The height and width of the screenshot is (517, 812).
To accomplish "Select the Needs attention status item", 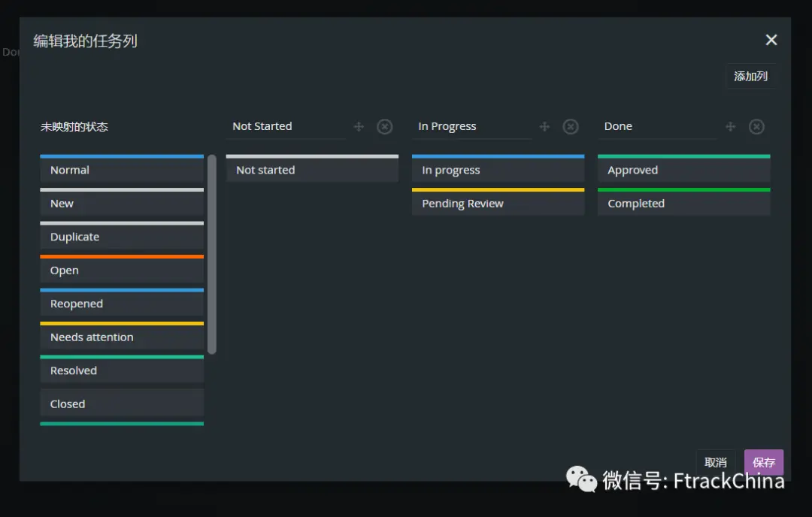I will pyautogui.click(x=122, y=337).
